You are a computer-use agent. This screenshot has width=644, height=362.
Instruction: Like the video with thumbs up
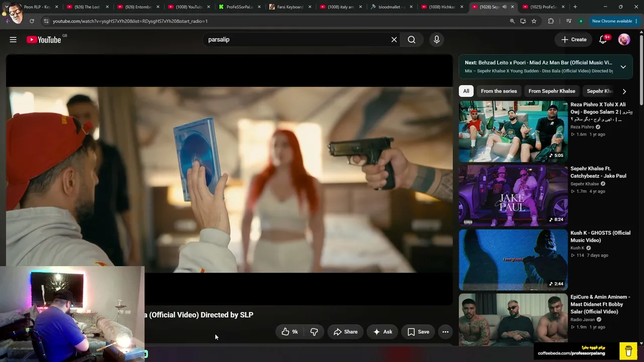tap(290, 332)
